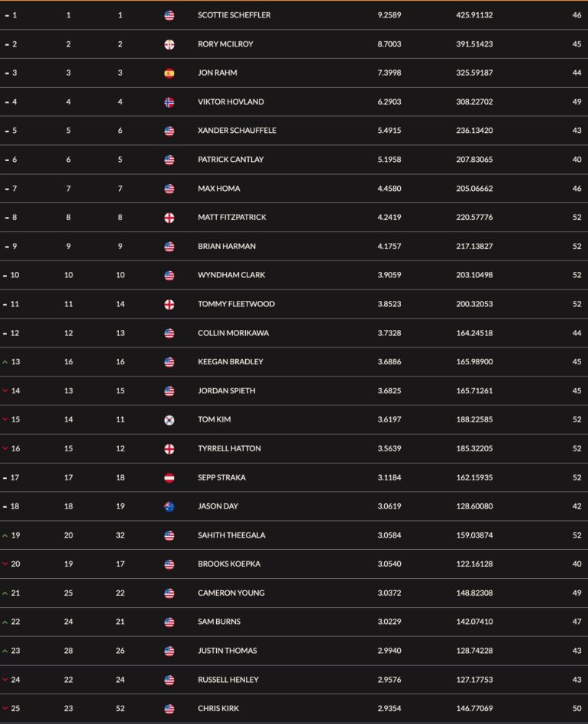Click the red down arrow beside Chris Kirk's rank
588x724 pixels.
tap(5, 708)
